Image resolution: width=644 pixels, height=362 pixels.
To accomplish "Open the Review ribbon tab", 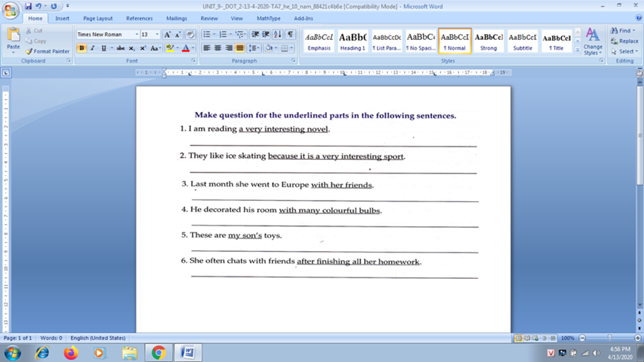I will 209,18.
